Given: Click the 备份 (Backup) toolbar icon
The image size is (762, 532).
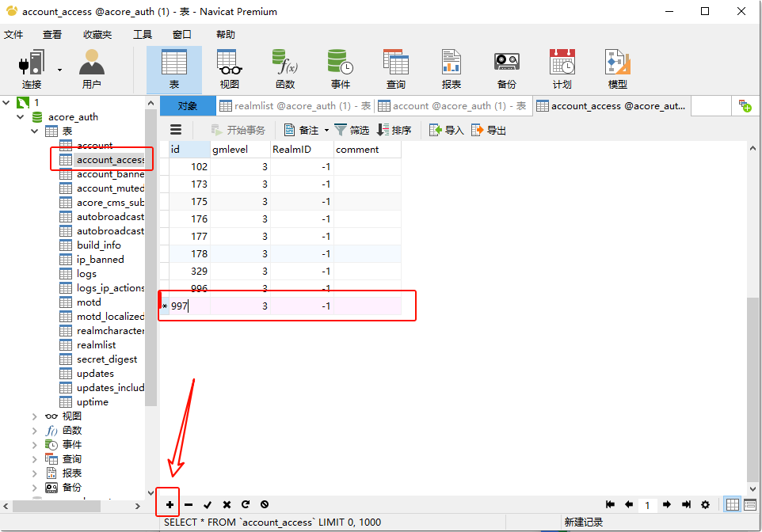Looking at the screenshot, I should (506, 69).
